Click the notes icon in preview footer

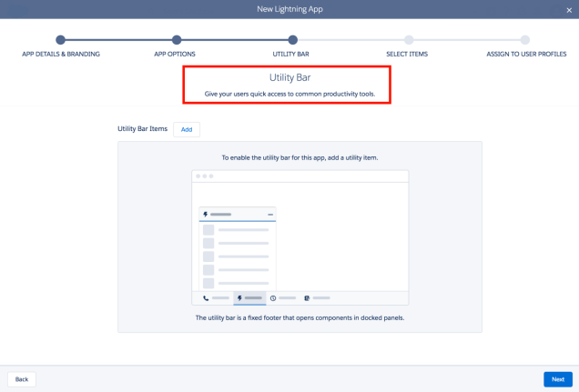point(307,298)
